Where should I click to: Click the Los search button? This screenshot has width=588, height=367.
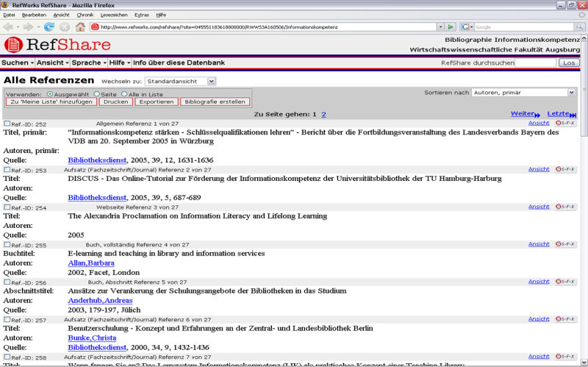(x=569, y=63)
